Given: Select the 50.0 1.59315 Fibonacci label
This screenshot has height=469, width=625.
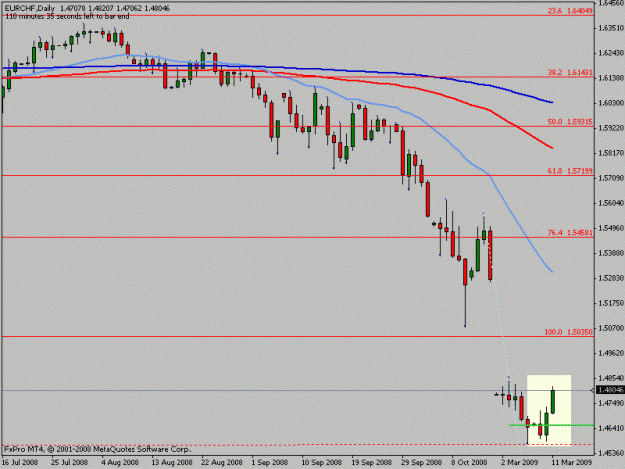Looking at the screenshot, I should [570, 122].
